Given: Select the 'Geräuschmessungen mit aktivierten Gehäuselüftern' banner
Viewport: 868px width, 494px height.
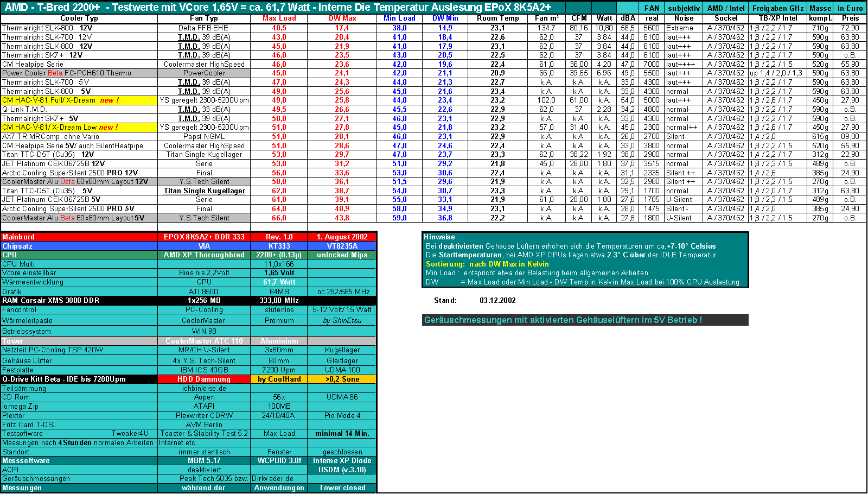Looking at the screenshot, I should pos(585,320).
